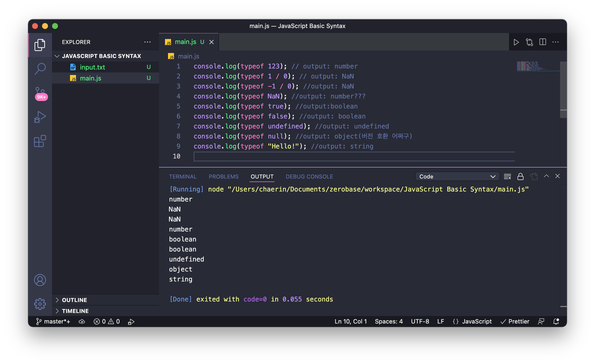Toggle output panel scroll lock
Screen dimensions: 595x364
tap(520, 176)
